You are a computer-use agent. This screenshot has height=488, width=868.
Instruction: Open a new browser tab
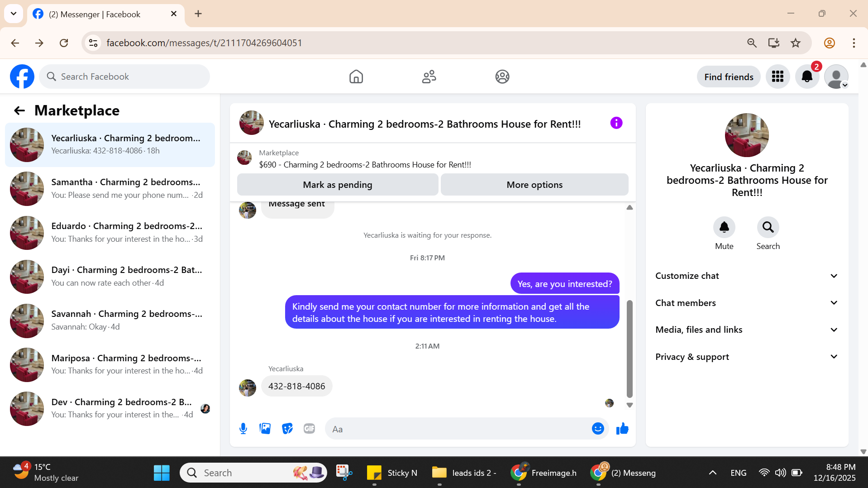click(198, 14)
